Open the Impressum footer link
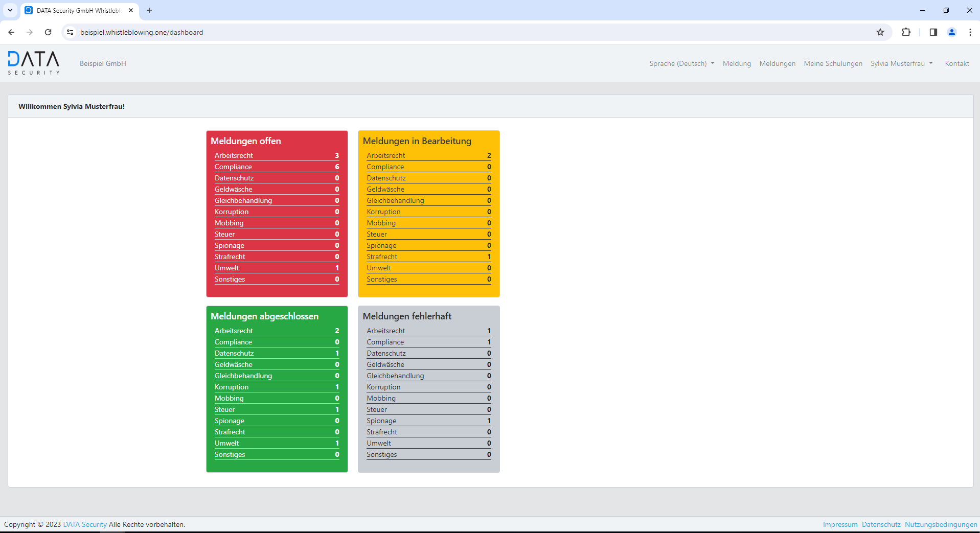 (x=840, y=524)
